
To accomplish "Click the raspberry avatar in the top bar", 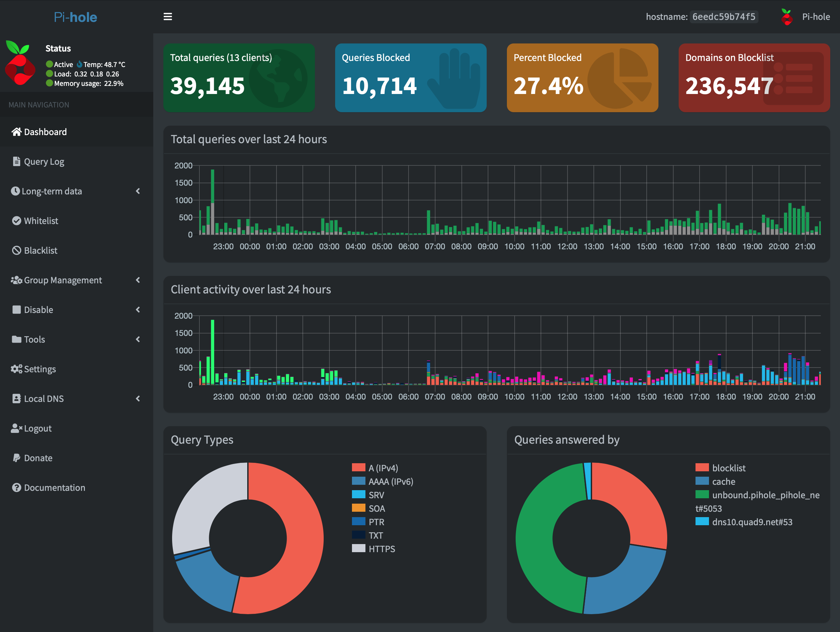I will click(x=786, y=17).
